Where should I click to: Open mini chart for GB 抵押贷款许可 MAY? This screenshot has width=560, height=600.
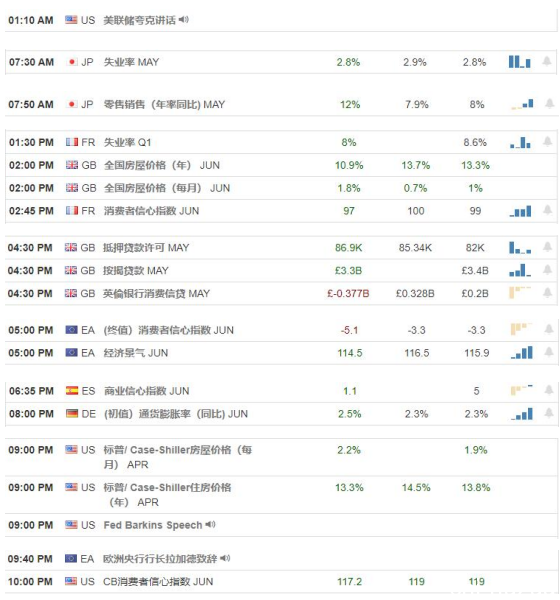[520, 248]
